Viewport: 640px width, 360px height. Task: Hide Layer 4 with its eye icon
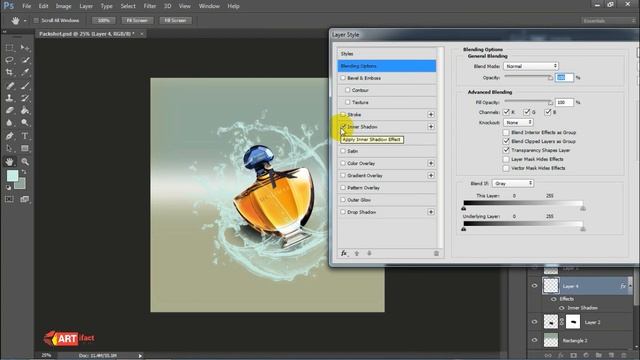[x=534, y=286]
